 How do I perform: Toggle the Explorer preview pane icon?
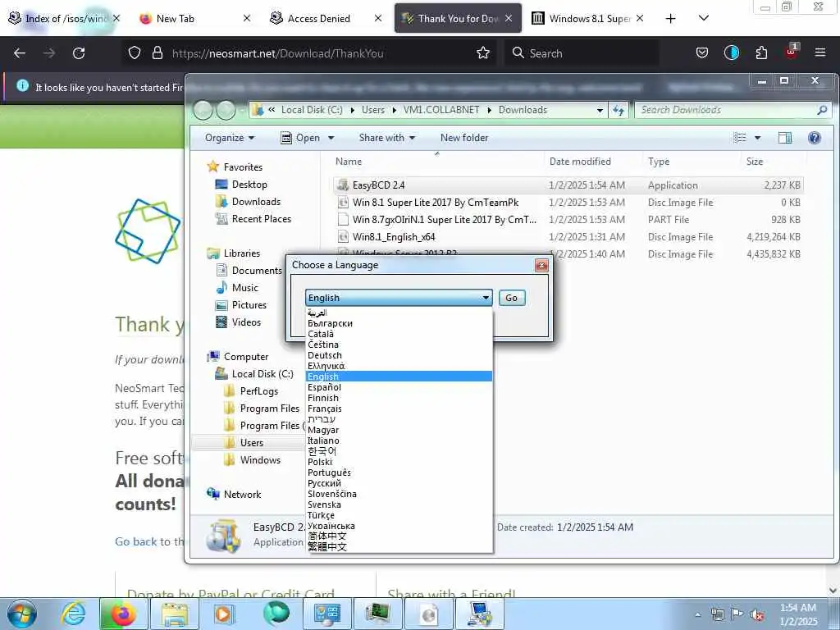point(785,138)
